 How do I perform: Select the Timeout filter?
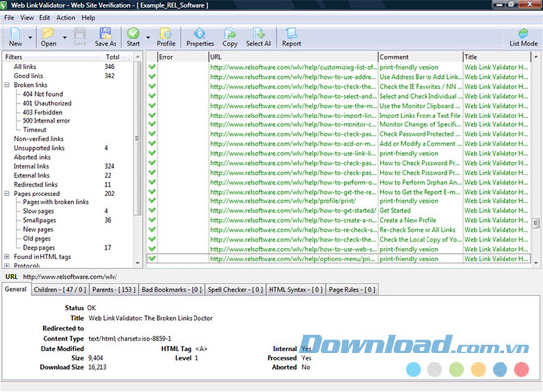point(35,130)
